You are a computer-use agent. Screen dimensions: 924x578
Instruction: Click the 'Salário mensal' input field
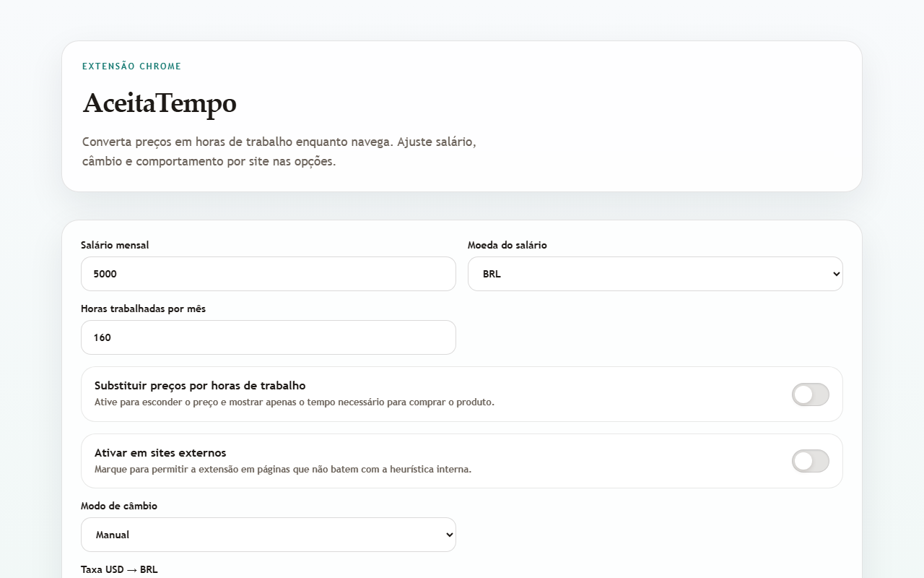[268, 274]
